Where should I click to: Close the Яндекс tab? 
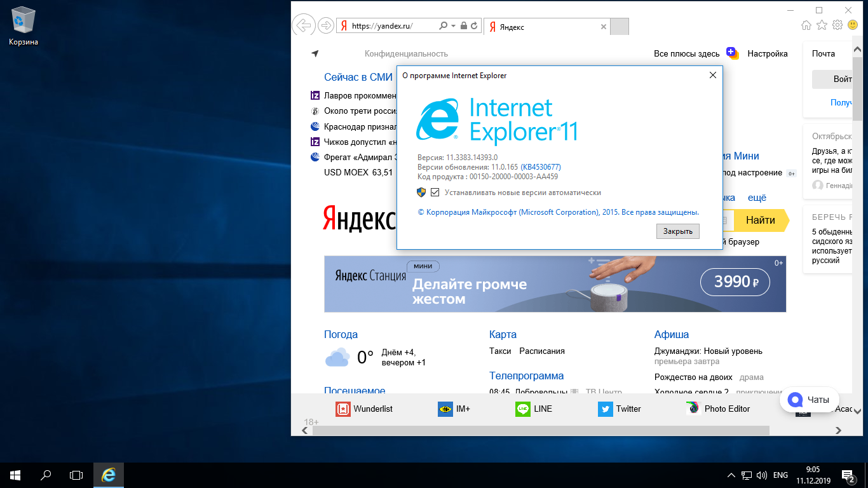[604, 27]
